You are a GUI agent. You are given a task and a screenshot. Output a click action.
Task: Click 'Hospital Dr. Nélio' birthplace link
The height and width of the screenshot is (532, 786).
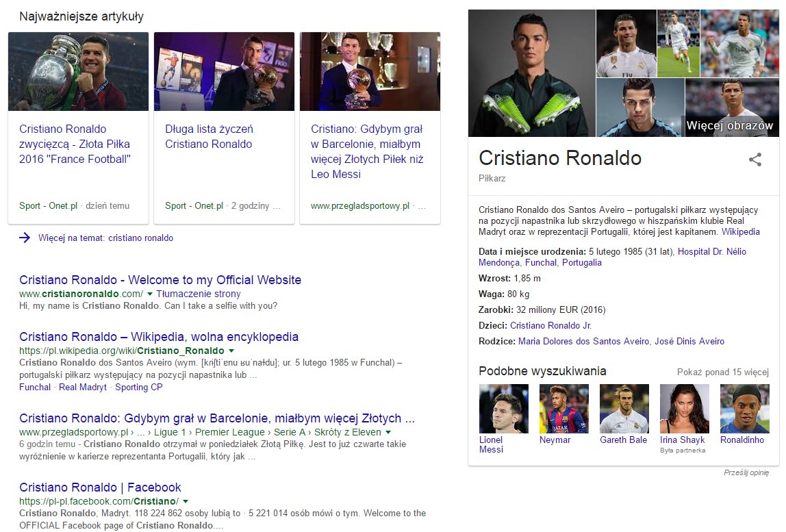pyautogui.click(x=712, y=251)
